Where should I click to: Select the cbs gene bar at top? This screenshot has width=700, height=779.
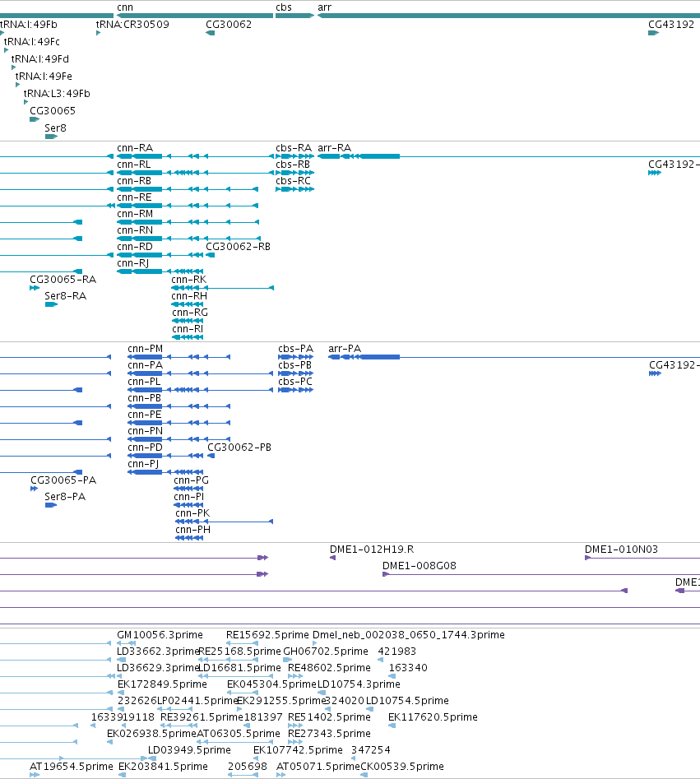(x=294, y=16)
